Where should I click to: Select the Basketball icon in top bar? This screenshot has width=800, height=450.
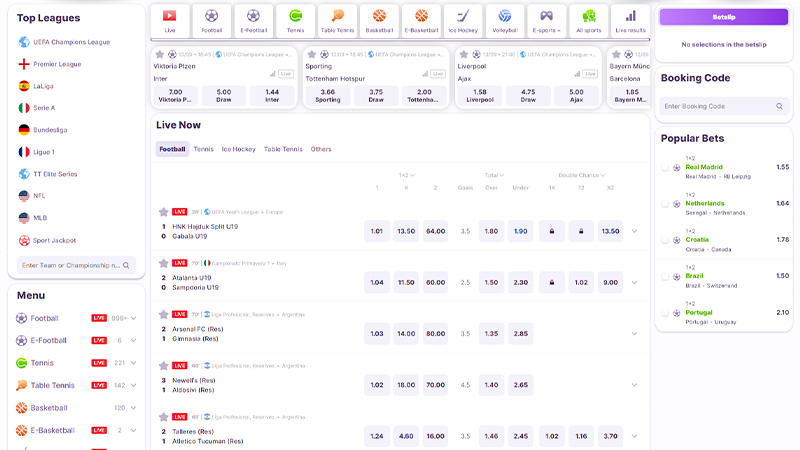[x=379, y=16]
